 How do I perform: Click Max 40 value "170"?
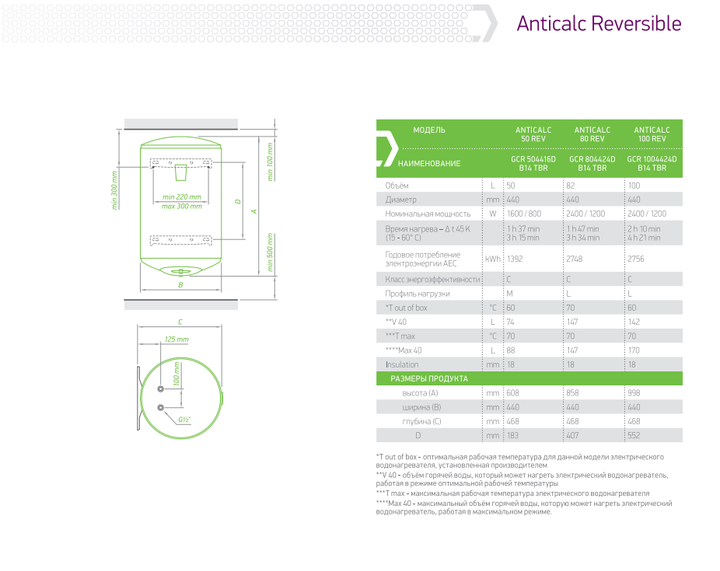(x=634, y=350)
